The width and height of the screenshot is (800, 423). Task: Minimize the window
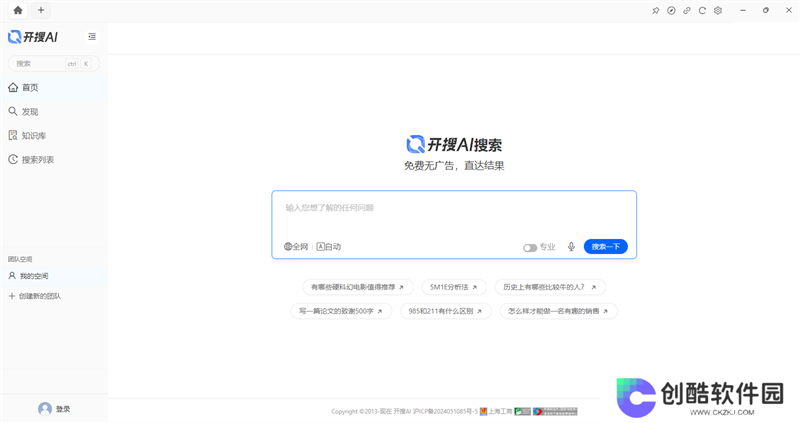[743, 10]
